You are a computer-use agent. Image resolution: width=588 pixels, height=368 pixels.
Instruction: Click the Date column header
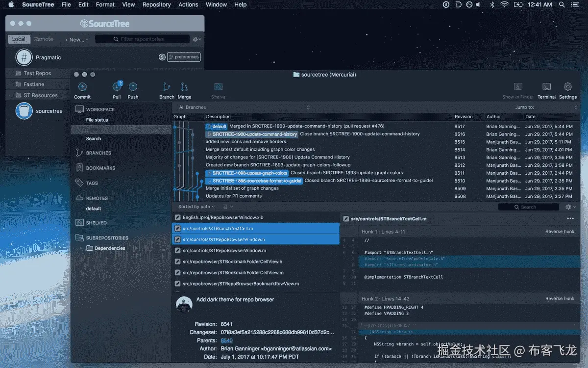pos(530,117)
